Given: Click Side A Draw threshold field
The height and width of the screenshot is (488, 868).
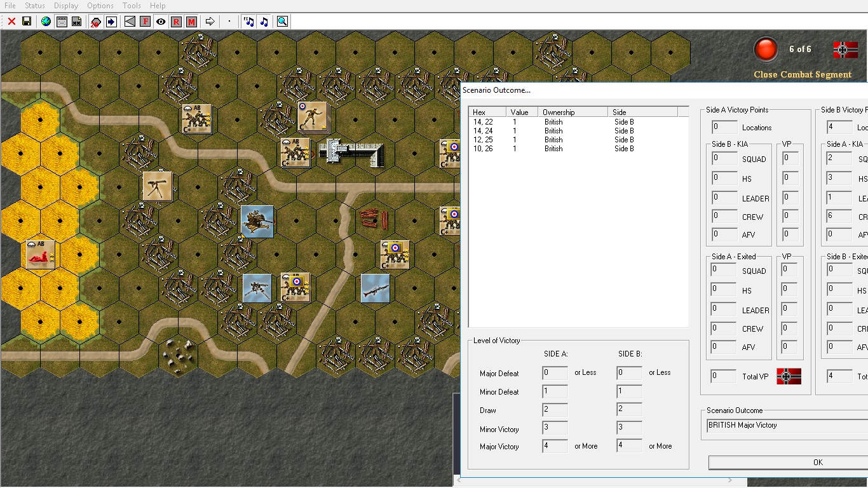Looking at the screenshot, I should point(555,410).
